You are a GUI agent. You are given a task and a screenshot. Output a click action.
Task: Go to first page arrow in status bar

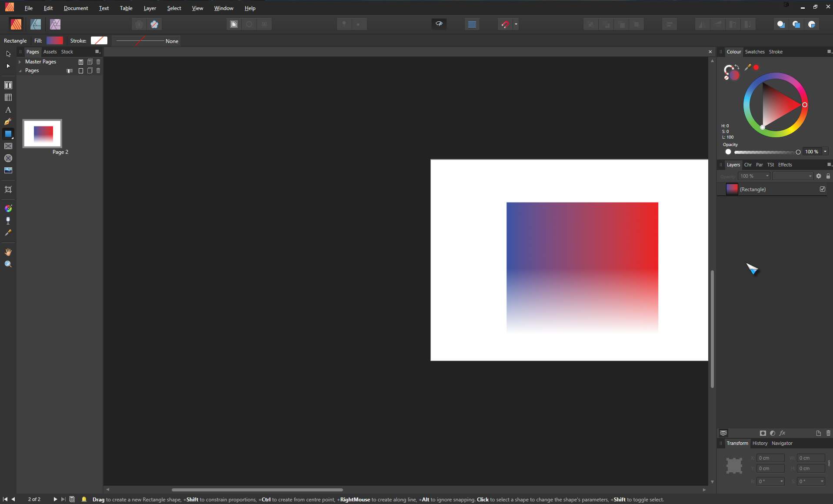[x=5, y=499]
